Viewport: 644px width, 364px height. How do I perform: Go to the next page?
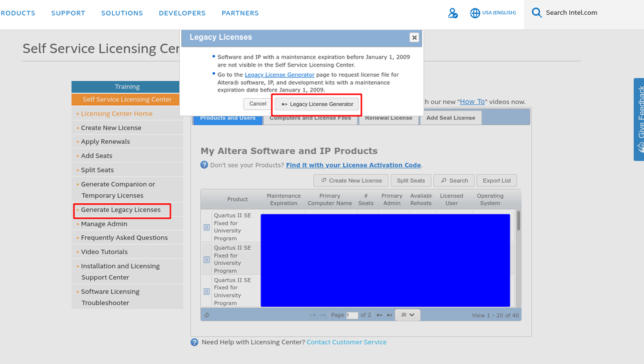380,315
